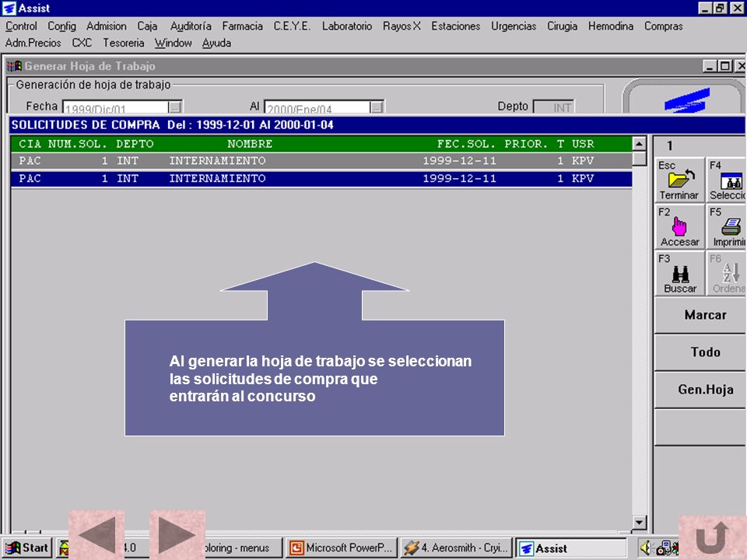Click the NOMBRE column header
This screenshot has height=560, width=747.
250,144
